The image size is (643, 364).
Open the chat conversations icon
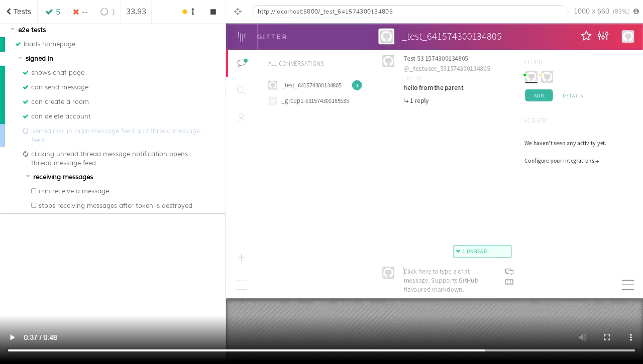(242, 63)
